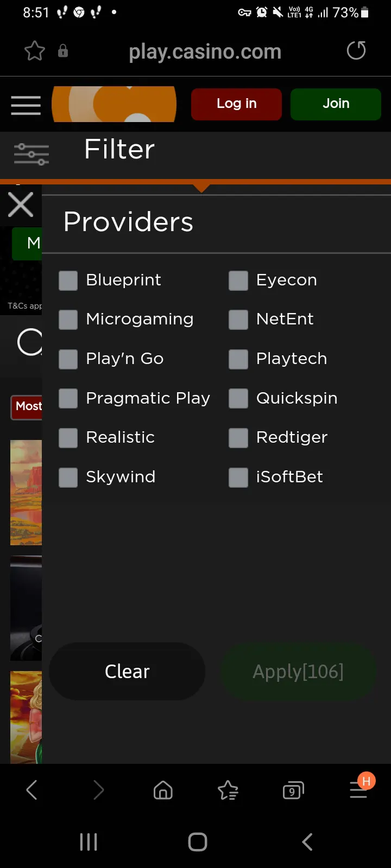Tap the padlock site security icon
The height and width of the screenshot is (868, 391).
63,51
